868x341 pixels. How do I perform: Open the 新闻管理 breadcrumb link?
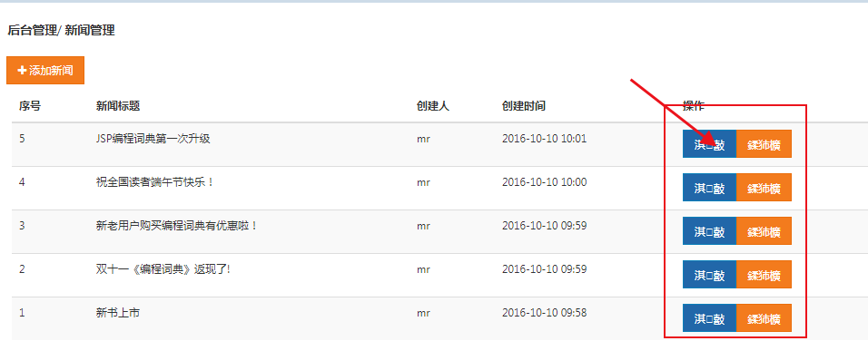(90, 31)
